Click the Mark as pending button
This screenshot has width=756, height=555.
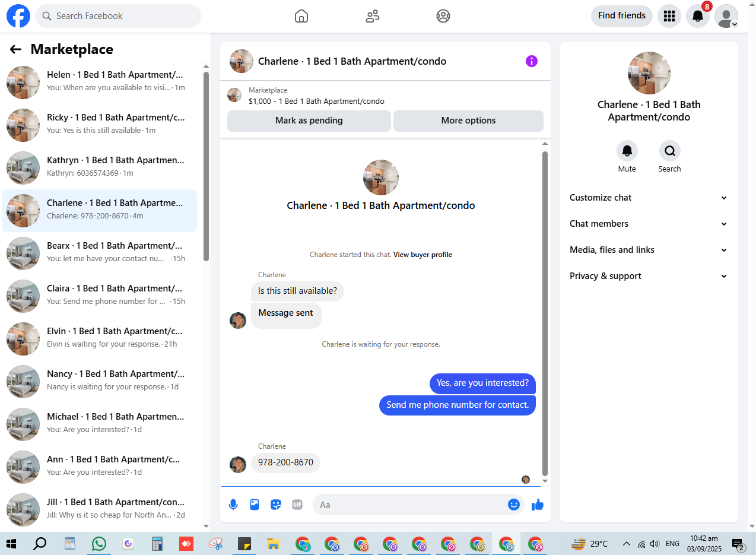pyautogui.click(x=309, y=120)
